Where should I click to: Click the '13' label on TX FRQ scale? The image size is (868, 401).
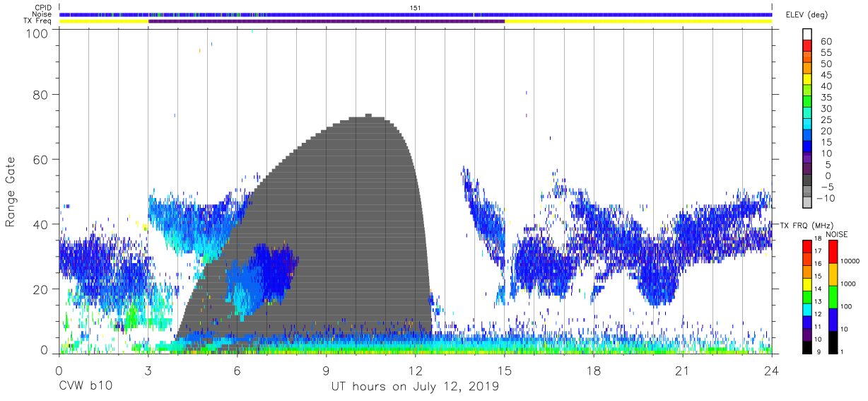click(818, 302)
